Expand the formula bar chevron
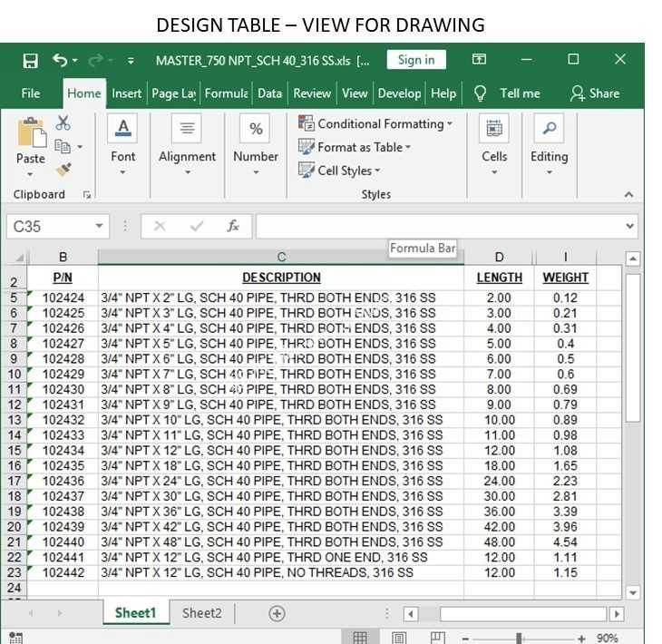This screenshot has height=644, width=662. pos(630,226)
